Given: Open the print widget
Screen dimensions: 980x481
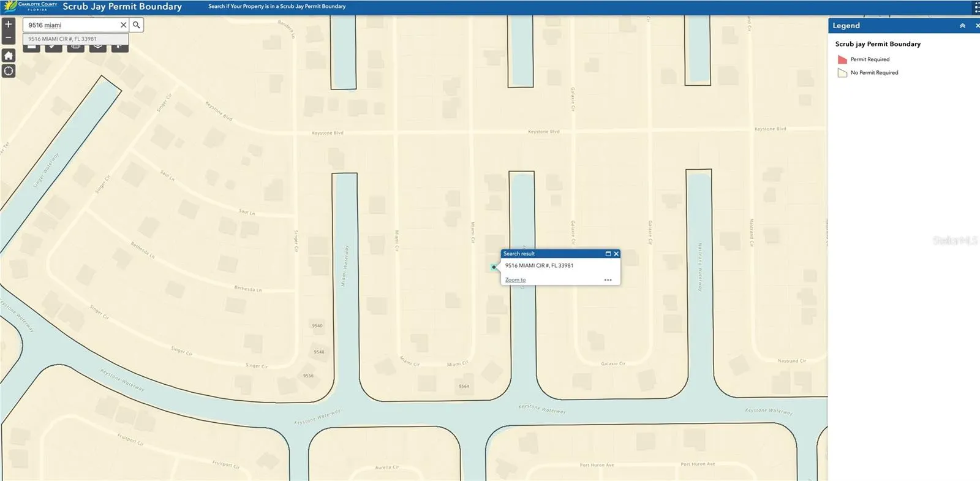Looking at the screenshot, I should (75, 47).
